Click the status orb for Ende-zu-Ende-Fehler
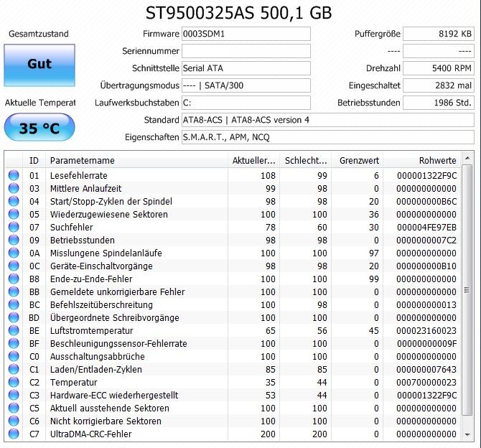 14,279
